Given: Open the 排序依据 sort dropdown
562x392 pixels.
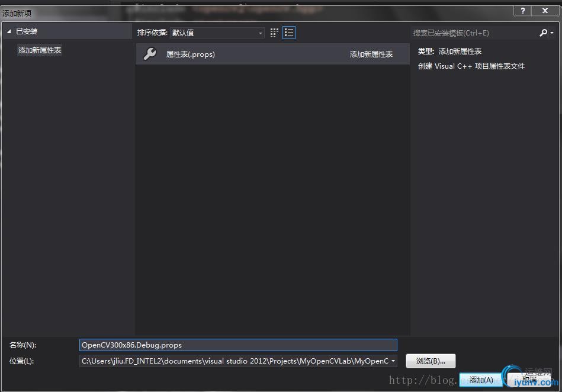Looking at the screenshot, I should (x=217, y=33).
